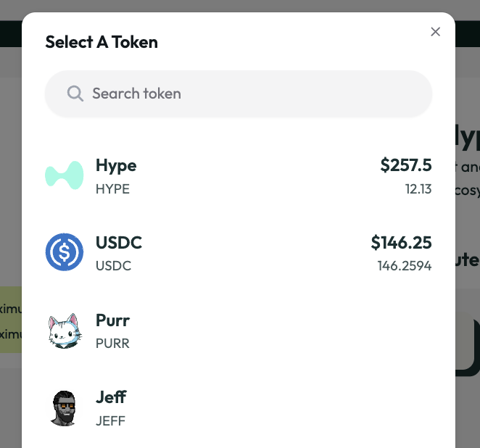Click the $257.5 Hype balance value

(x=406, y=165)
